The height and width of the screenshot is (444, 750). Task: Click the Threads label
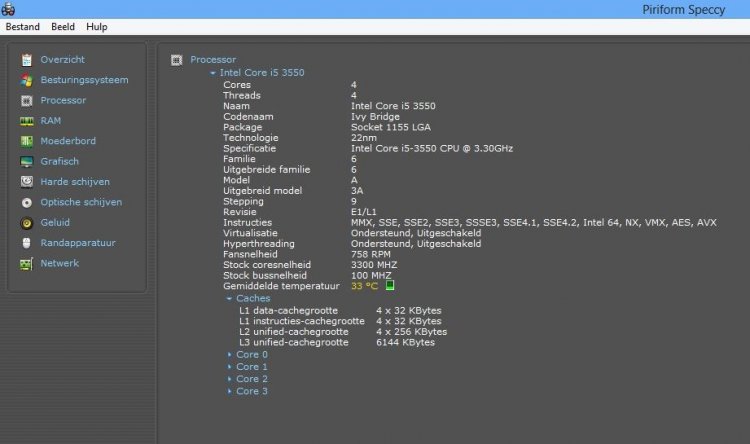point(242,96)
